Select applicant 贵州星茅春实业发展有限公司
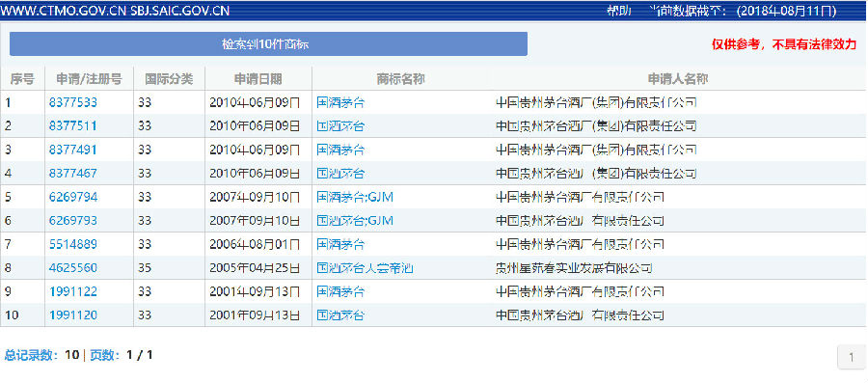 pos(574,268)
